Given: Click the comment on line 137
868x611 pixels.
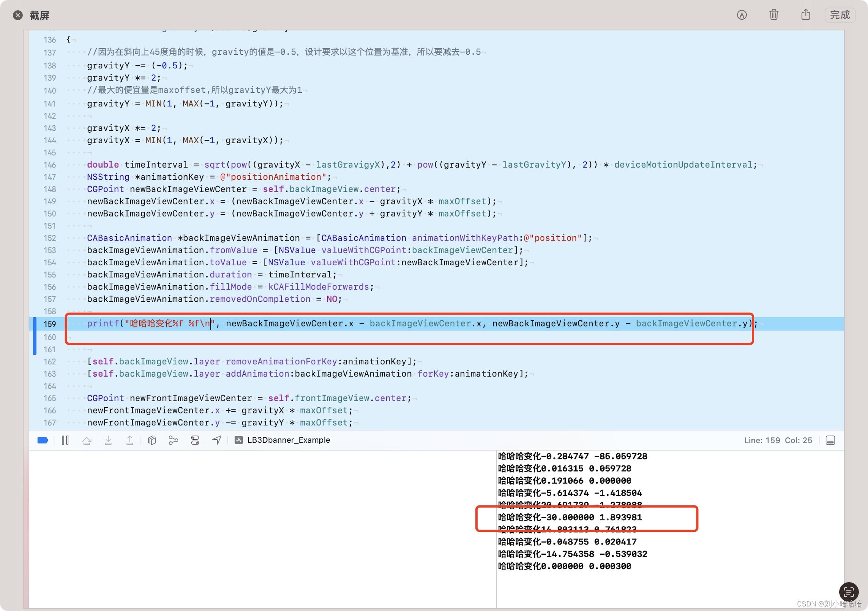Looking at the screenshot, I should coord(284,52).
